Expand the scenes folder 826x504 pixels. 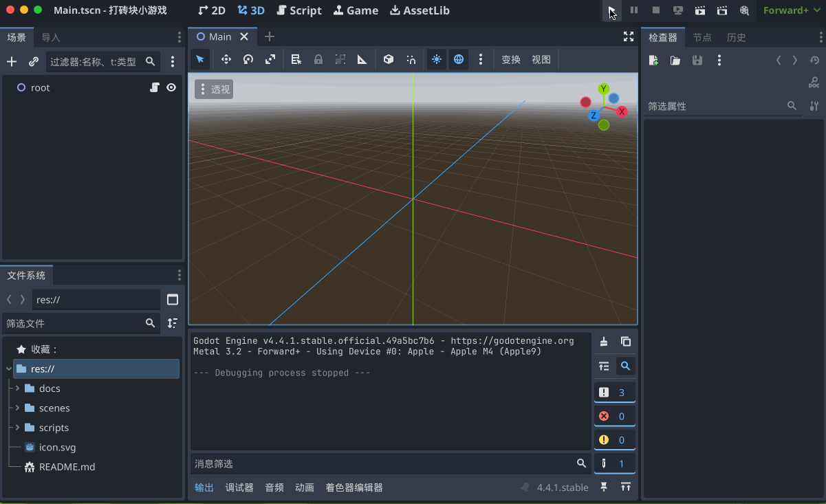(17, 408)
